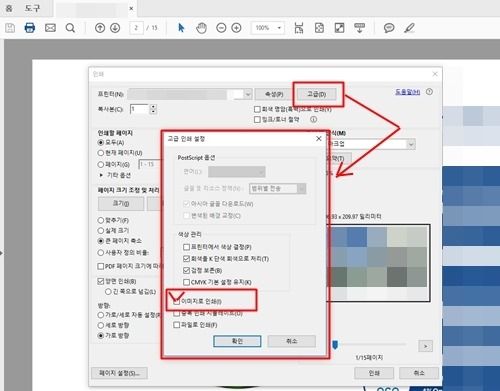Click the 인쇄 print button
Screen dimensions: 500x391
pos(374,373)
